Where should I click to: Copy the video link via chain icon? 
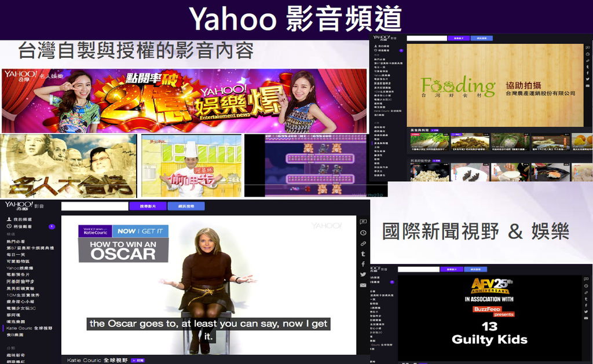tap(364, 243)
